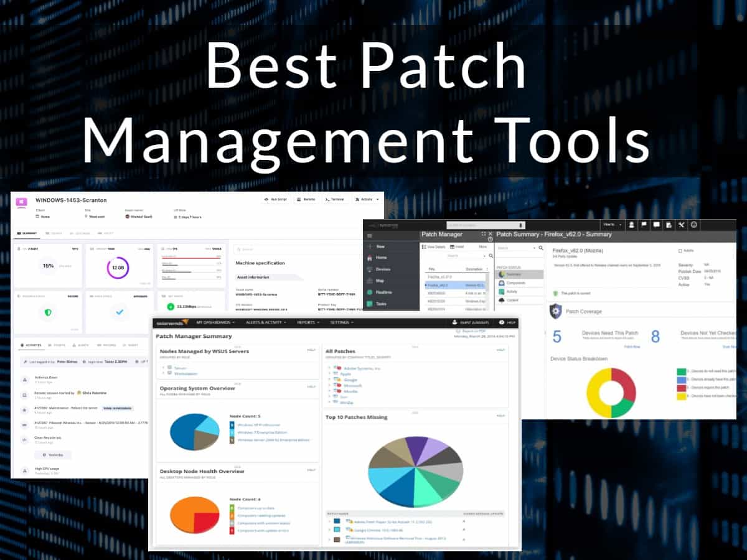
Task: Open the Reports menu in SolarWinds
Action: click(x=308, y=322)
